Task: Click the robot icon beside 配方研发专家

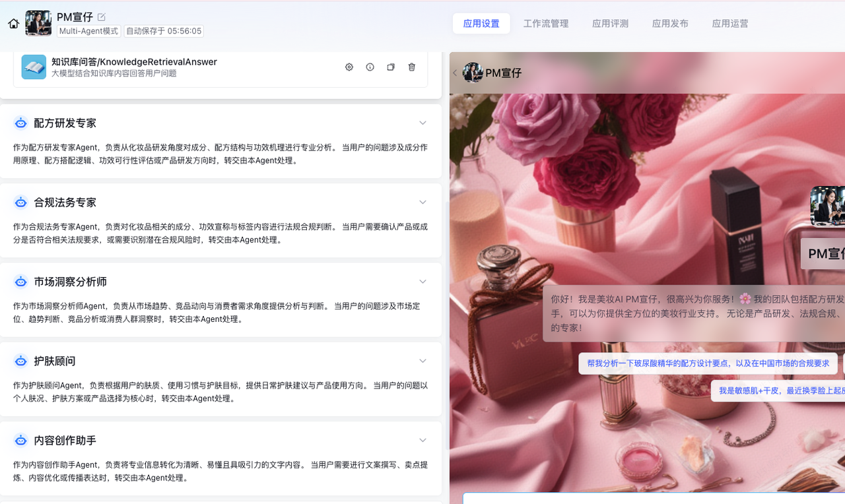Action: point(21,123)
